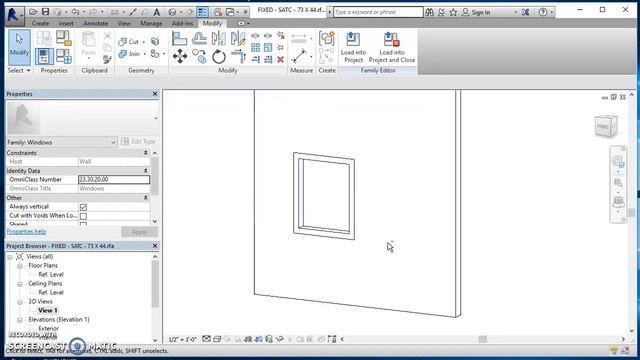
Task: Collapse the Floor Plans tree node
Action: [x=19, y=266]
